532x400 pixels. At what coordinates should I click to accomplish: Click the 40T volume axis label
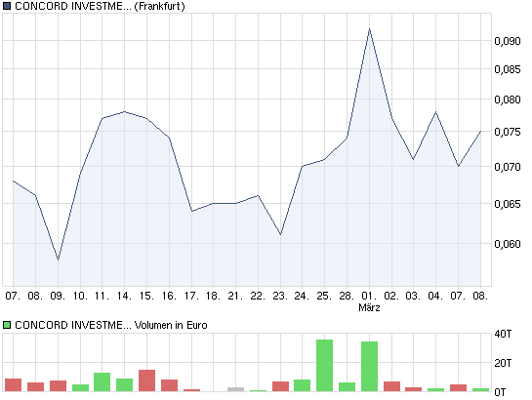coord(503,334)
